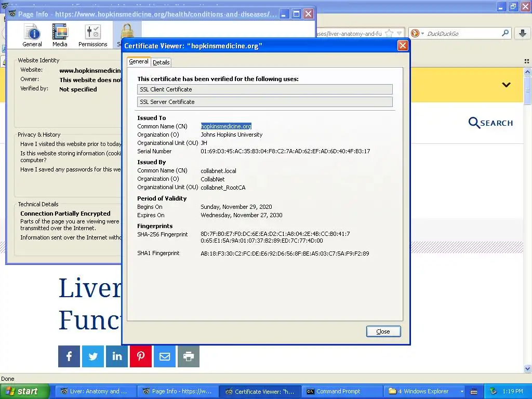This screenshot has height=399, width=532.
Task: Print the page using printer icon
Action: 189,356
